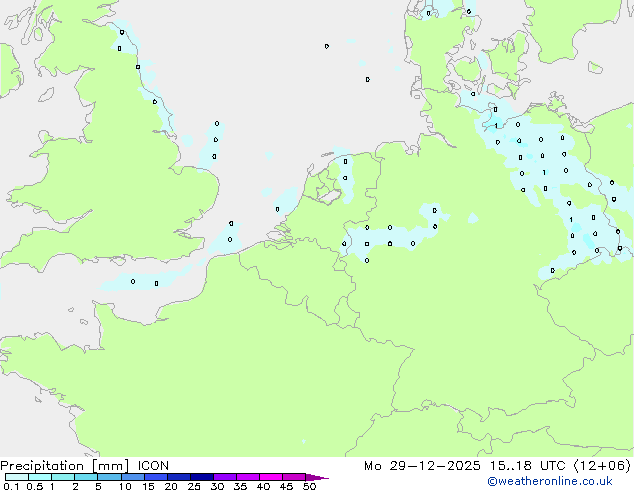Click the dark navy swatch between 20 and 25
The image size is (634, 490).
[182, 477]
